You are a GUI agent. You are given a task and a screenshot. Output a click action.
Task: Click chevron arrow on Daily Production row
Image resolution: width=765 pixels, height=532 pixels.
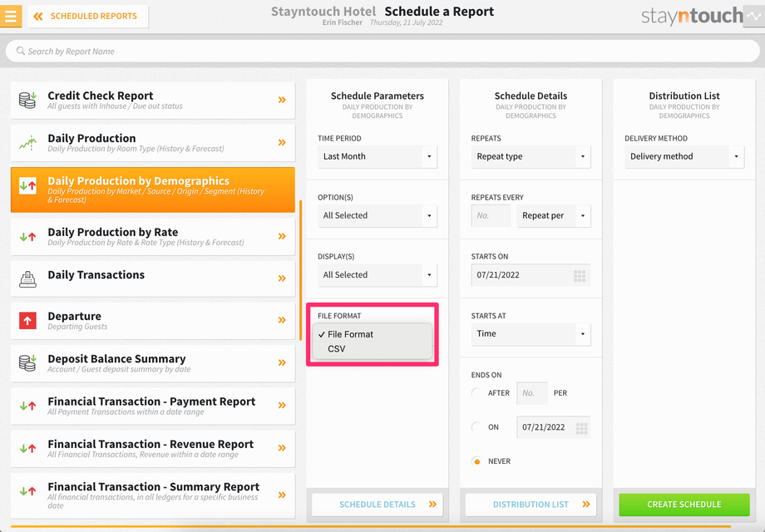point(282,143)
